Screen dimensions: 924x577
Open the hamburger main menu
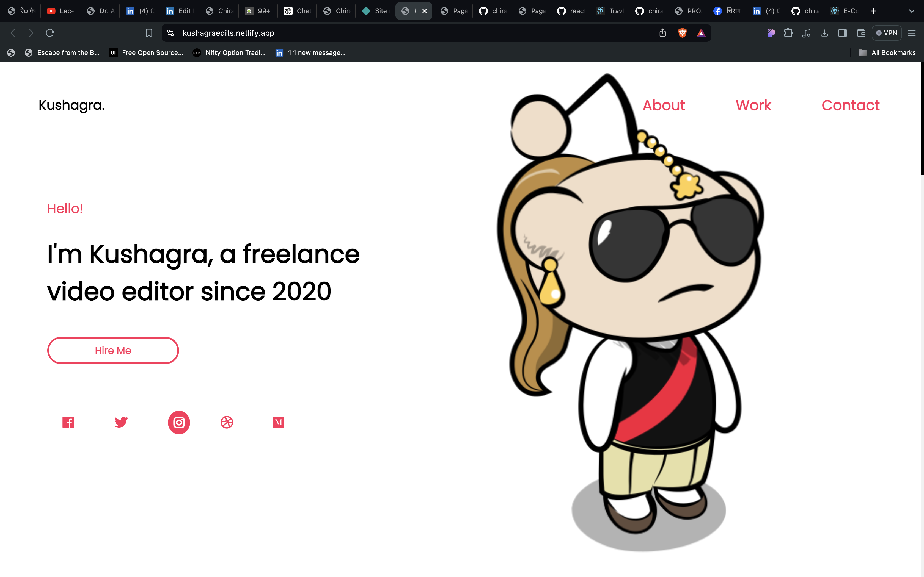(x=912, y=33)
